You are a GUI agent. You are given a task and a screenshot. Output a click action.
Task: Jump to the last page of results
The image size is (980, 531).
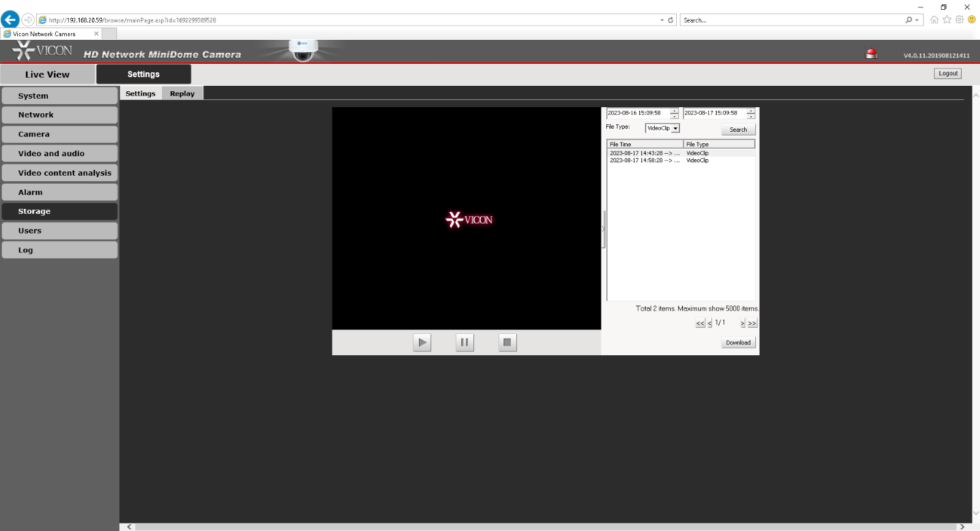752,323
